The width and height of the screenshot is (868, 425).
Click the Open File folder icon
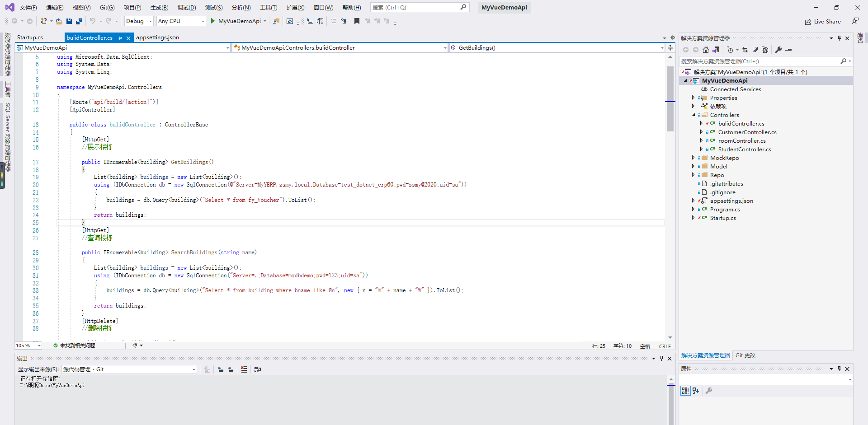coord(59,21)
